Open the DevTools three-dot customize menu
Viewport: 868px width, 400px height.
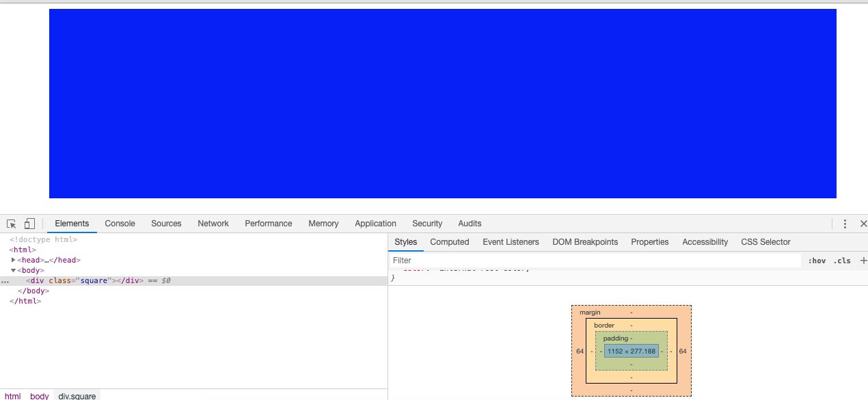[x=845, y=224]
